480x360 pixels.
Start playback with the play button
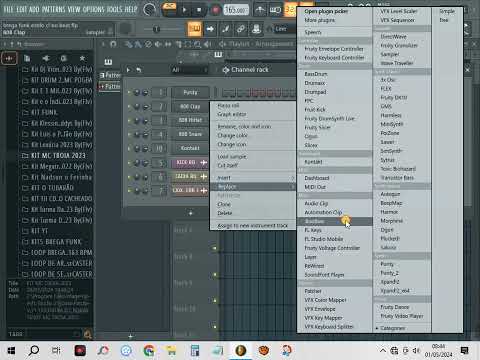coord(184,10)
